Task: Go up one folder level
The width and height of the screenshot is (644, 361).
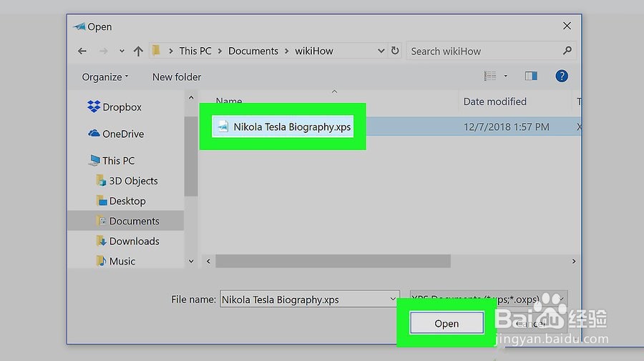Action: [x=138, y=51]
